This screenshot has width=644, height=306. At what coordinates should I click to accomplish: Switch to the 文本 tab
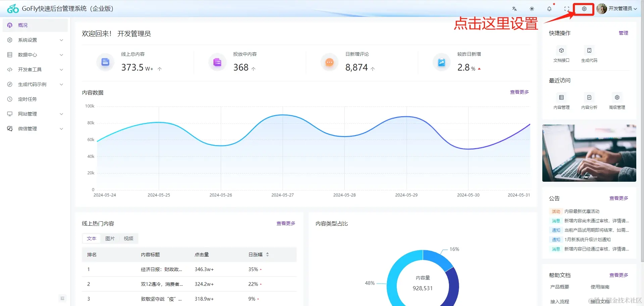point(92,238)
